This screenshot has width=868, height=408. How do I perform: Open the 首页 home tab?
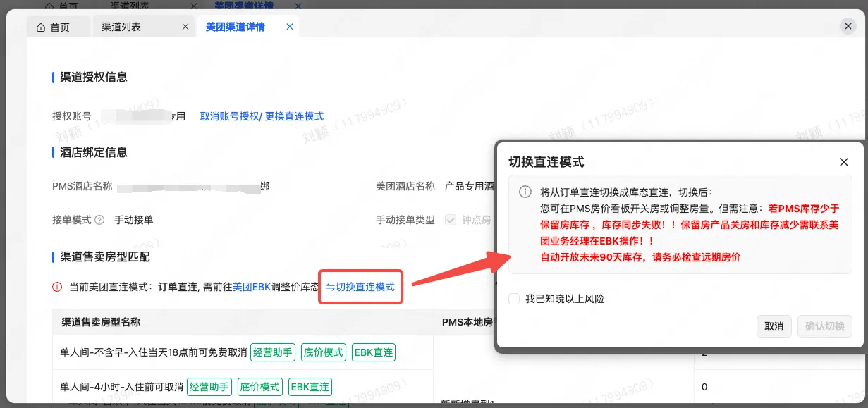(59, 27)
